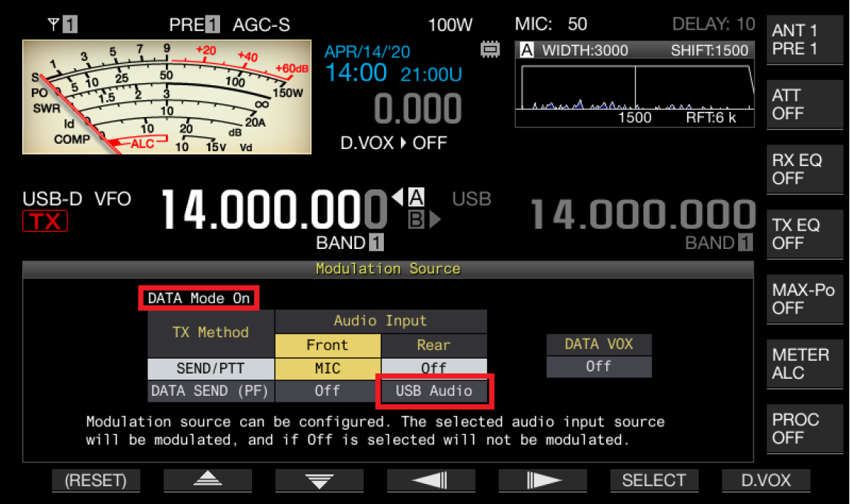Tap the filter scope display
The width and height of the screenshot is (850, 504).
[635, 84]
